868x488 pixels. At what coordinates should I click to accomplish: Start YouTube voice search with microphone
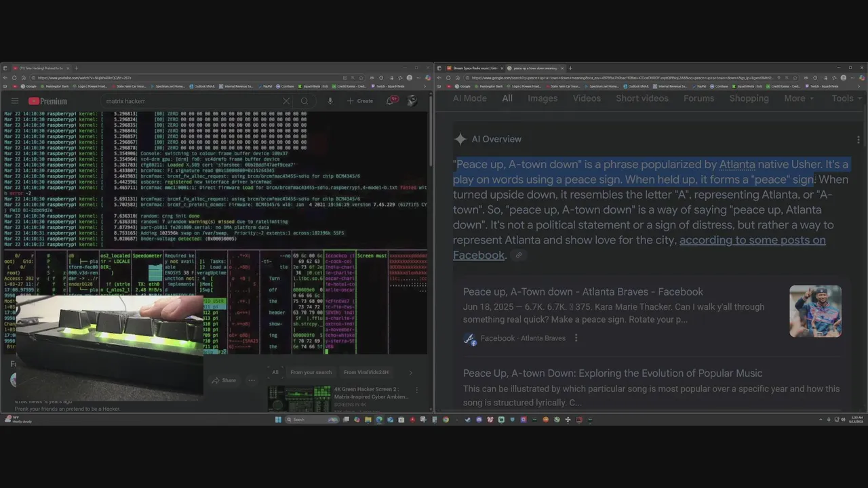pyautogui.click(x=330, y=101)
